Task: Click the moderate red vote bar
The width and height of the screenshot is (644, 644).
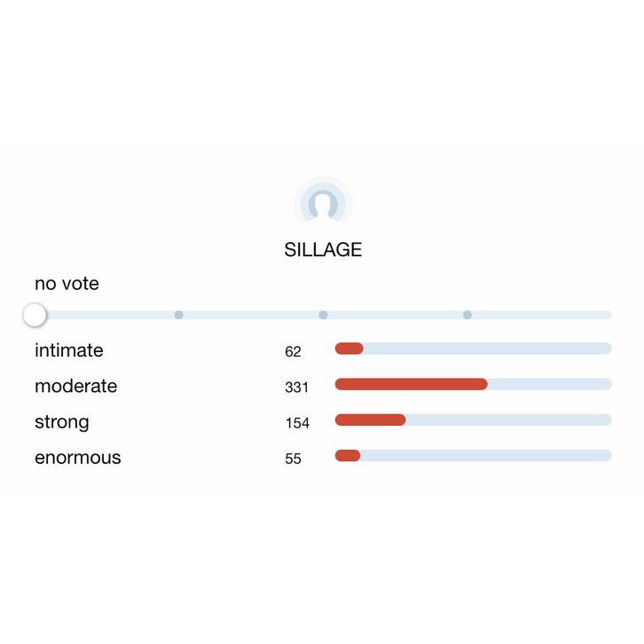Action: pos(411,384)
